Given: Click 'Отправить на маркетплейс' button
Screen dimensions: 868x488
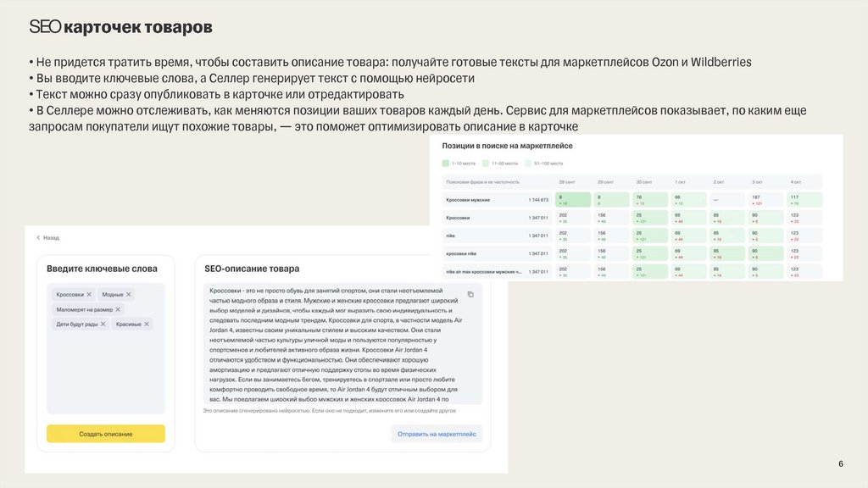Looking at the screenshot, I should [x=437, y=434].
